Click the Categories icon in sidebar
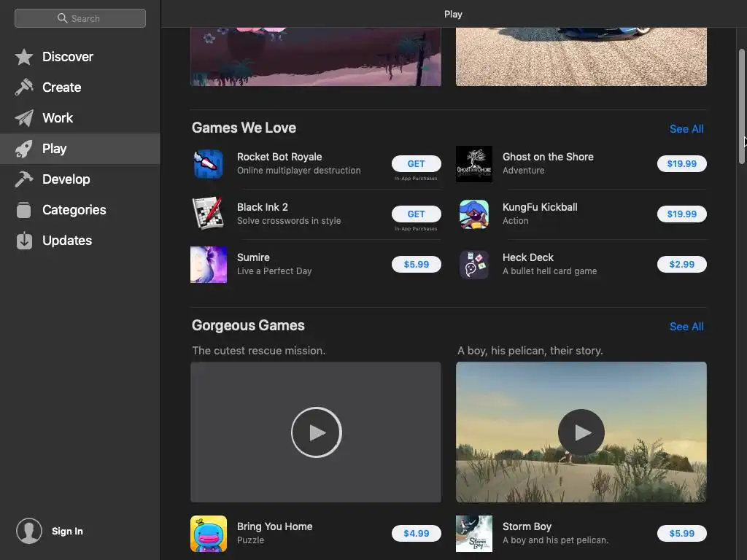Image resolution: width=747 pixels, height=560 pixels. point(24,209)
